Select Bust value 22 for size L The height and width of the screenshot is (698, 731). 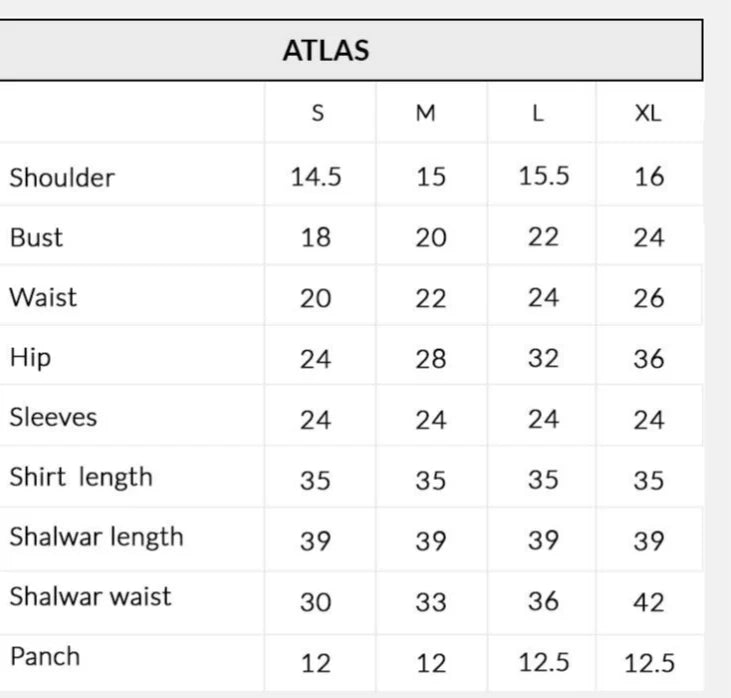click(x=543, y=238)
